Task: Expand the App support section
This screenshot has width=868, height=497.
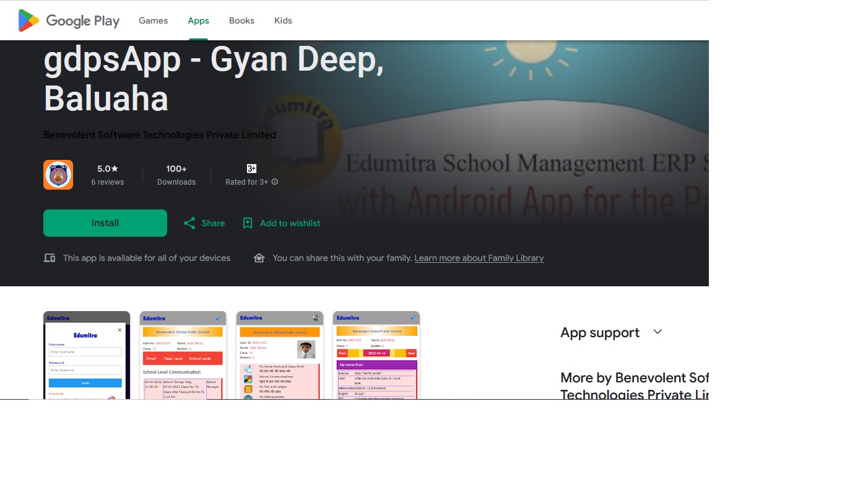Action: 657,332
